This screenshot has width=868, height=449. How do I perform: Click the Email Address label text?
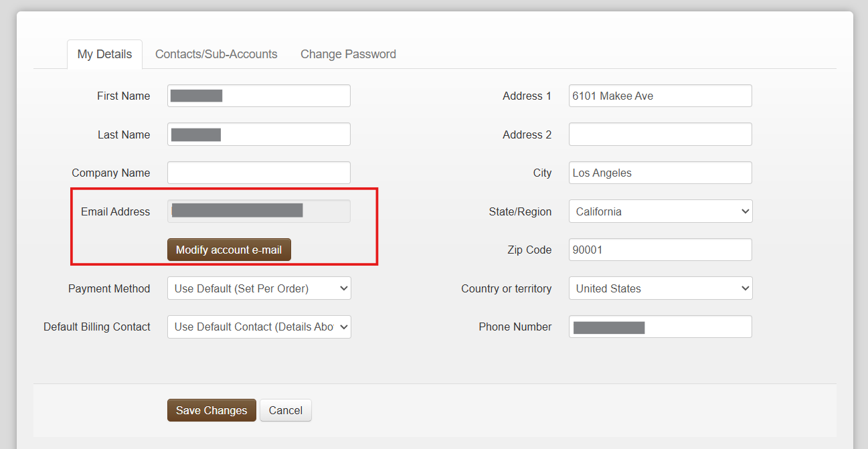coord(115,211)
